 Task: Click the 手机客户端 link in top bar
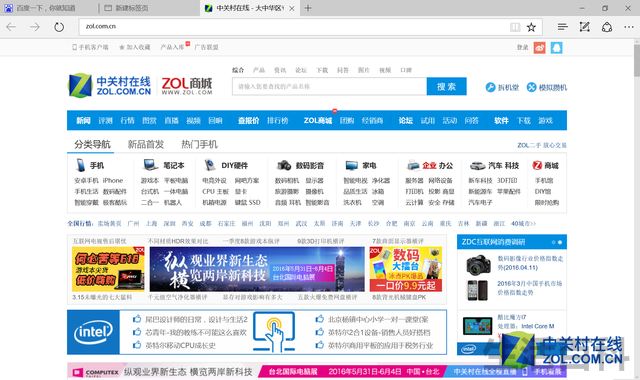point(91,47)
